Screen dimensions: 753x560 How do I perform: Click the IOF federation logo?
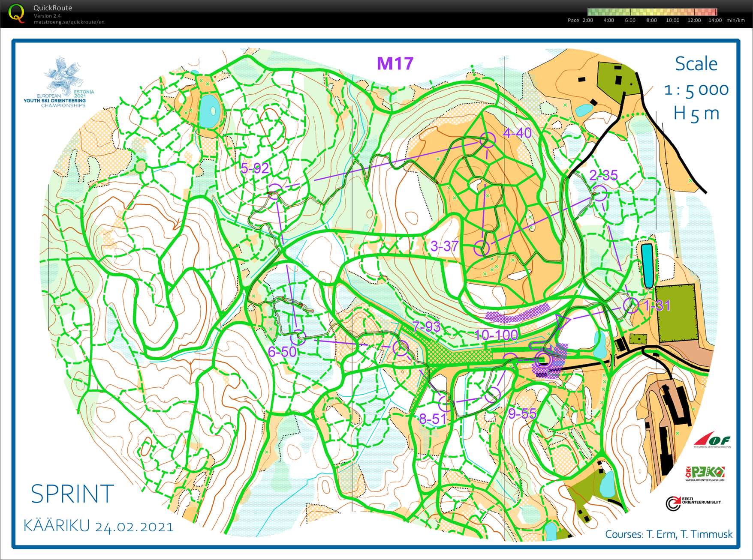click(712, 440)
